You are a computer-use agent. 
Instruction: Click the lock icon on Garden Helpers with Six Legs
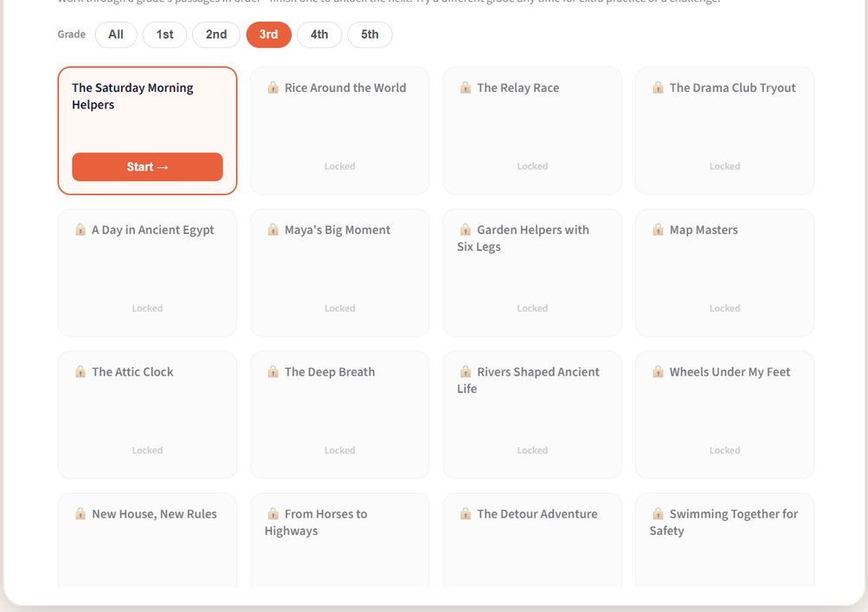tap(466, 229)
